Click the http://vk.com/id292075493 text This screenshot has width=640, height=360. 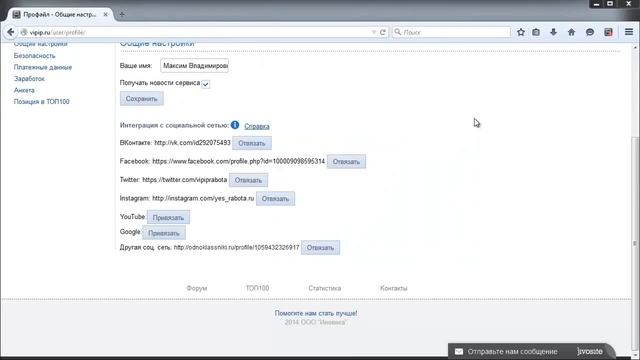coord(192,143)
